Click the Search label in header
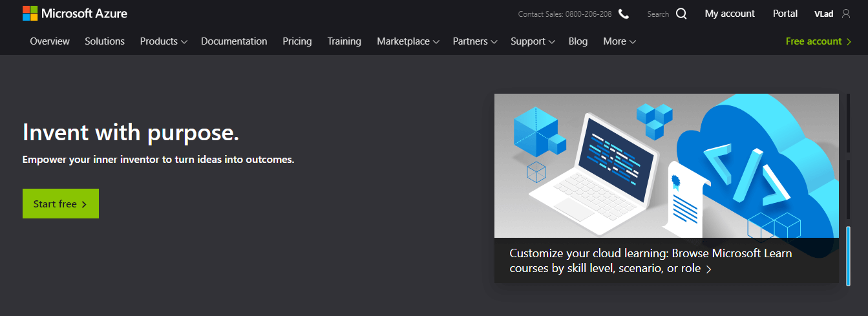 click(658, 14)
